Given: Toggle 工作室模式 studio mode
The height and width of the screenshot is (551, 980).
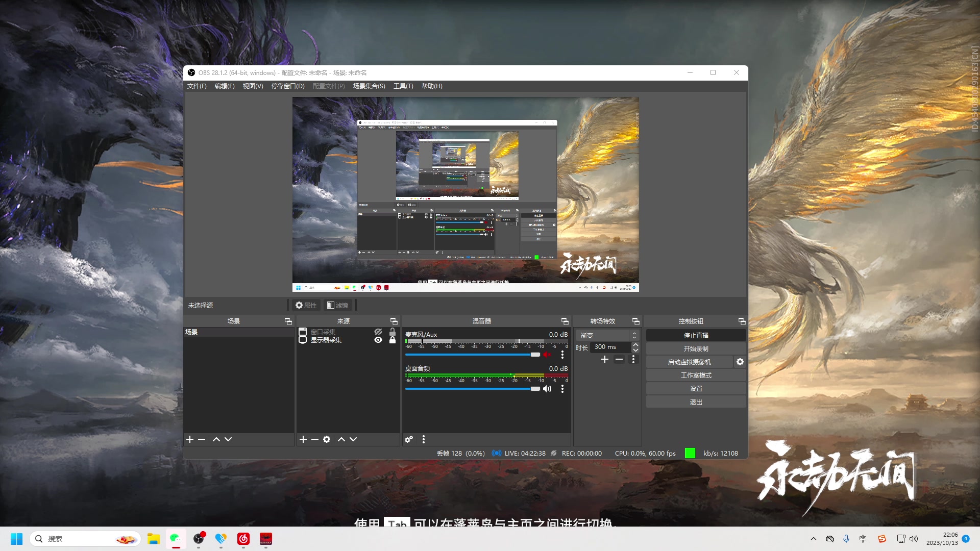Looking at the screenshot, I should click(x=696, y=375).
